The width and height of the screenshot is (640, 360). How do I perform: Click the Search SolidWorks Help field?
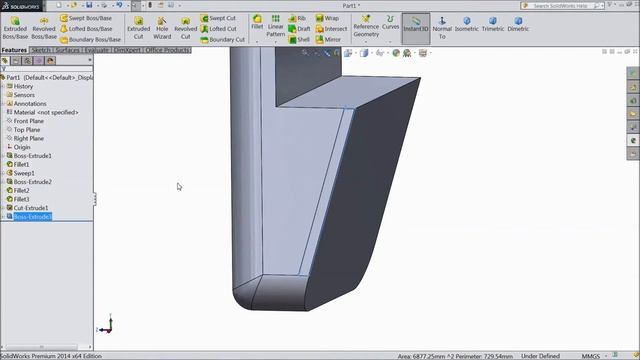[x=562, y=6]
